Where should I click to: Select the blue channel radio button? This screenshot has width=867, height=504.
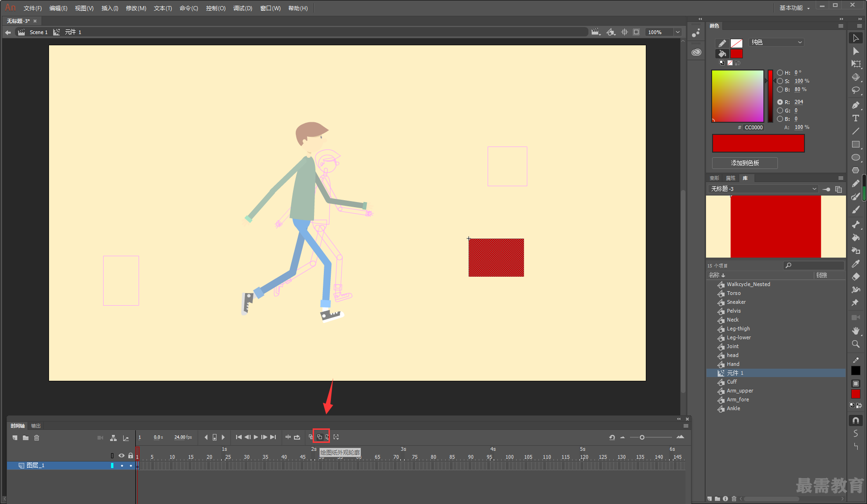(780, 119)
